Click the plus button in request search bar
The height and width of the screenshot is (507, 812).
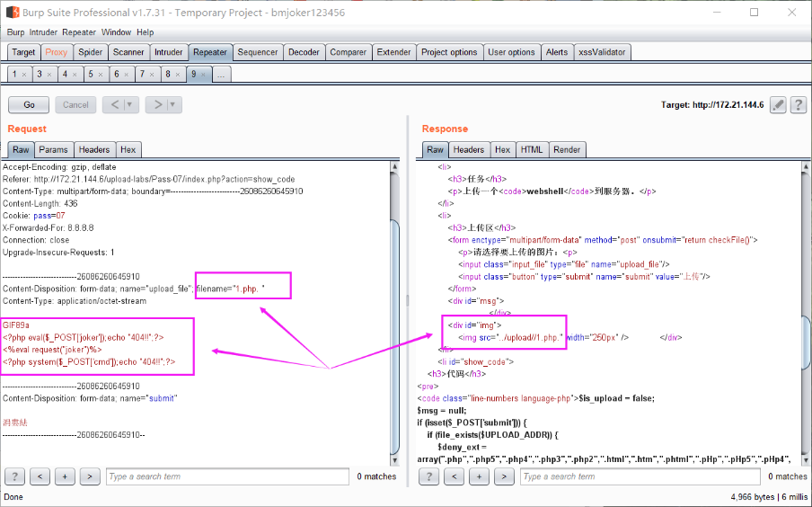point(65,476)
